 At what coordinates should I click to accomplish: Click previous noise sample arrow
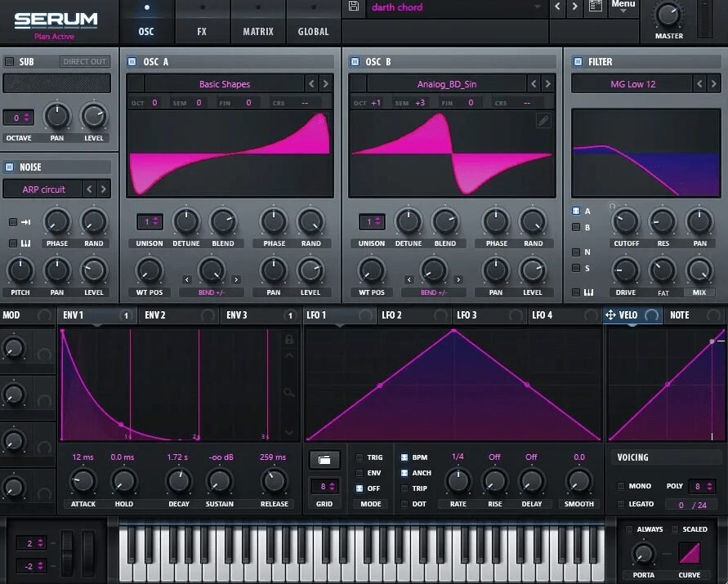tap(89, 189)
